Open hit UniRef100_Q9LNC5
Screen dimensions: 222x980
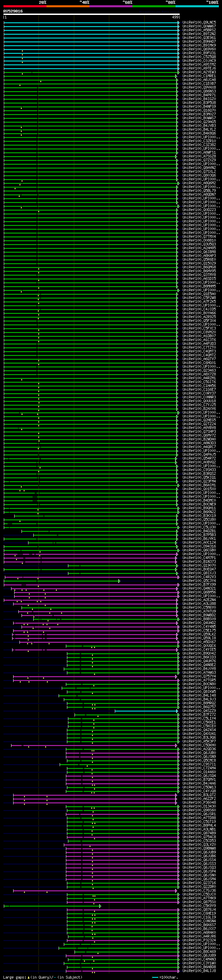pyautogui.click(x=199, y=23)
